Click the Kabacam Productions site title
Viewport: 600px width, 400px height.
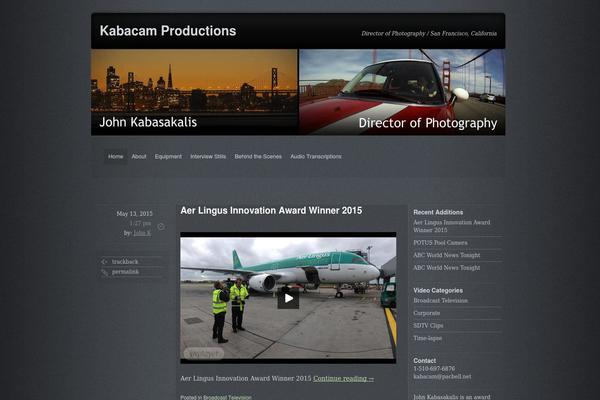tap(168, 31)
